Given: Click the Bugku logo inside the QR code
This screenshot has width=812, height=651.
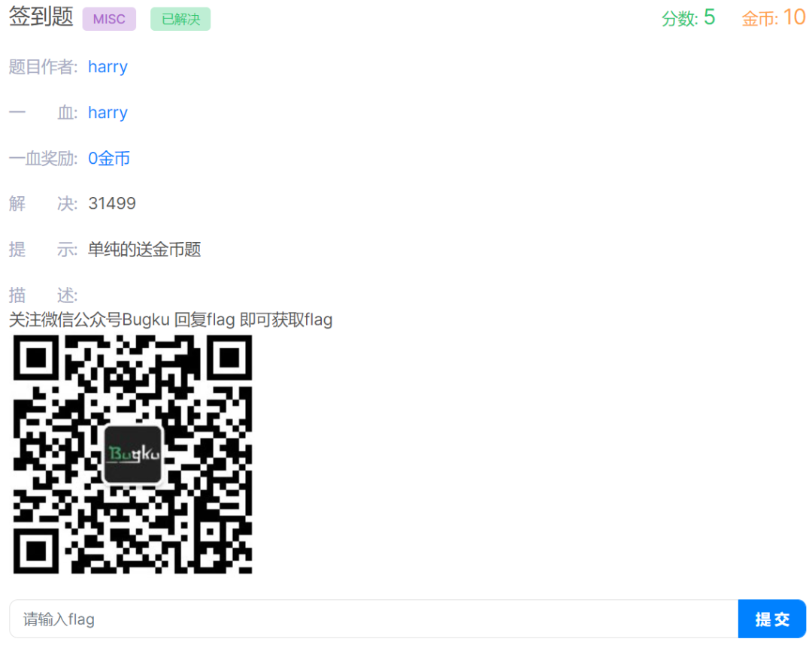Looking at the screenshot, I should tap(132, 454).
